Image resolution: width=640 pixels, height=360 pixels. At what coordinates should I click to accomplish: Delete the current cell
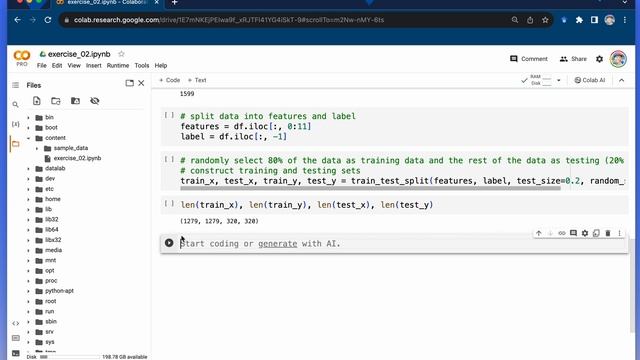(608, 233)
